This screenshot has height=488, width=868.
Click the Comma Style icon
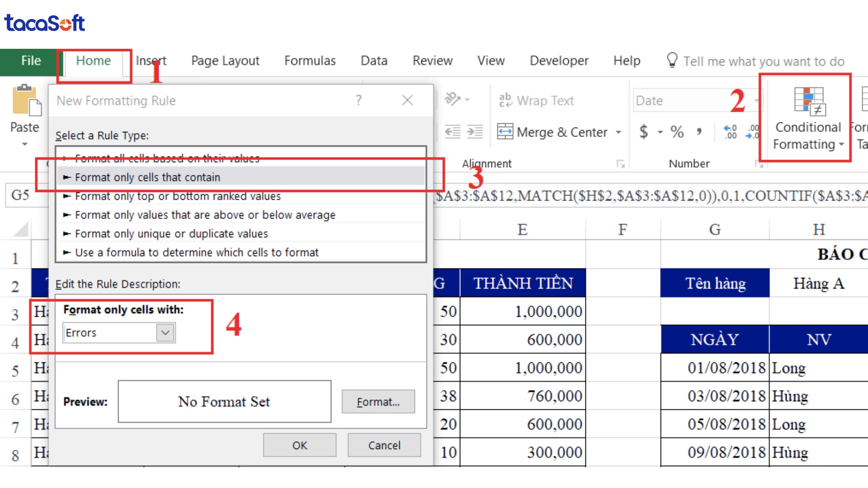click(x=700, y=131)
